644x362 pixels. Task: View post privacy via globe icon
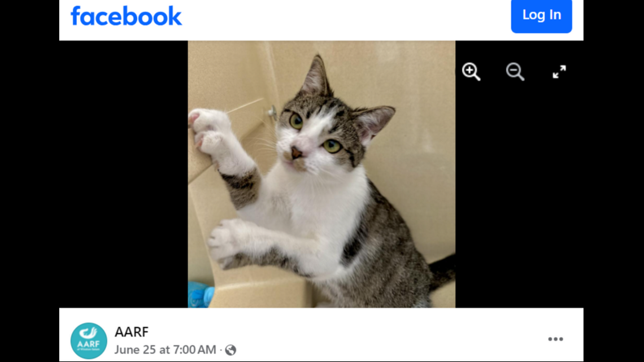tap(231, 350)
